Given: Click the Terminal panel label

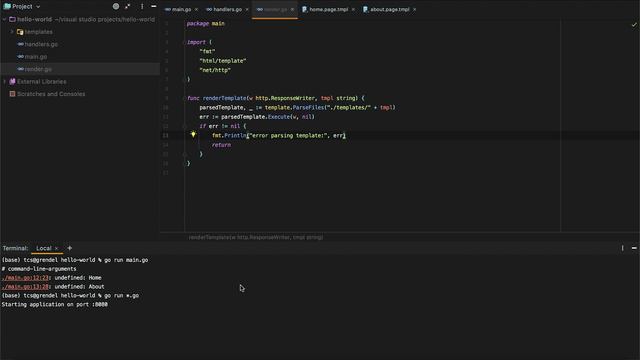Looking at the screenshot, I should point(15,248).
